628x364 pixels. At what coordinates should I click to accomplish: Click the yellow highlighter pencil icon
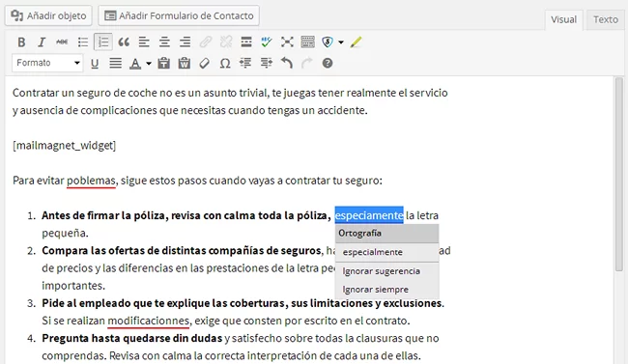coord(356,42)
